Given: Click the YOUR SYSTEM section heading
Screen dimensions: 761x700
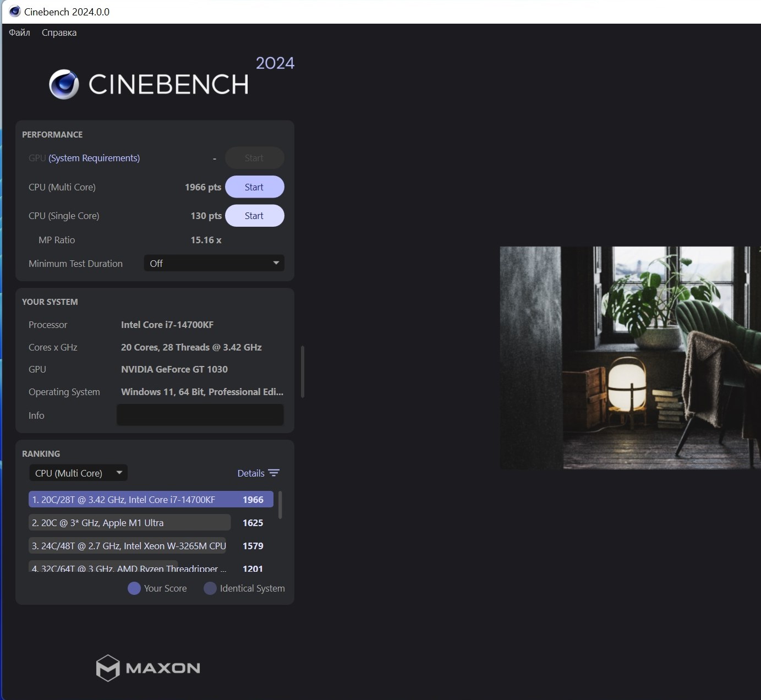Looking at the screenshot, I should (x=50, y=302).
